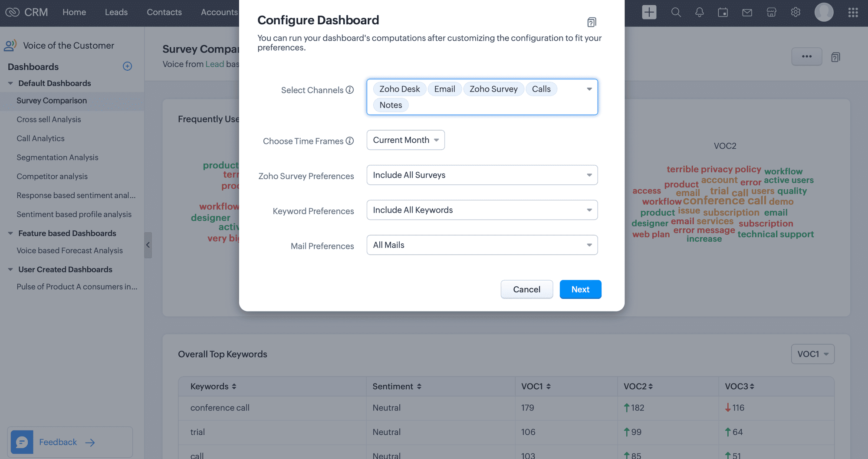Open the Contacts tab
This screenshot has width=868, height=459.
point(164,12)
